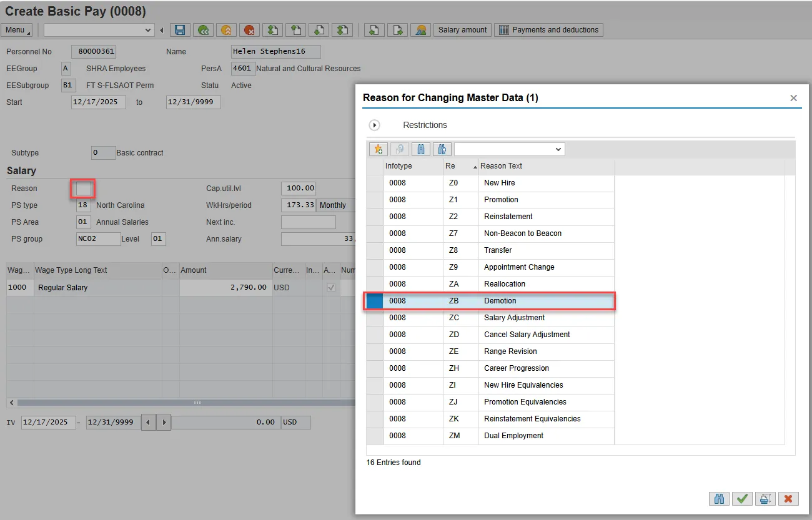Viewport: 812px width, 520px height.
Task: Click the Save diskette icon in the toolbar
Action: (180, 30)
